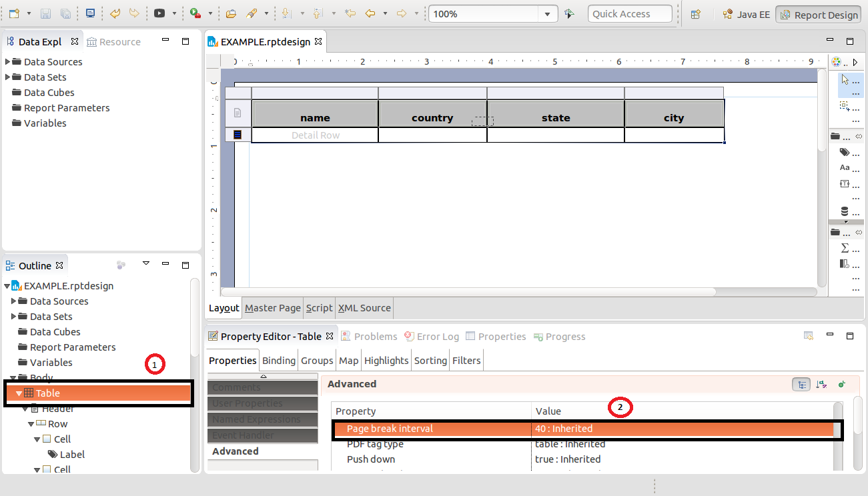Click the Open Perspective toolbar icon
868x496 pixels.
tap(695, 14)
